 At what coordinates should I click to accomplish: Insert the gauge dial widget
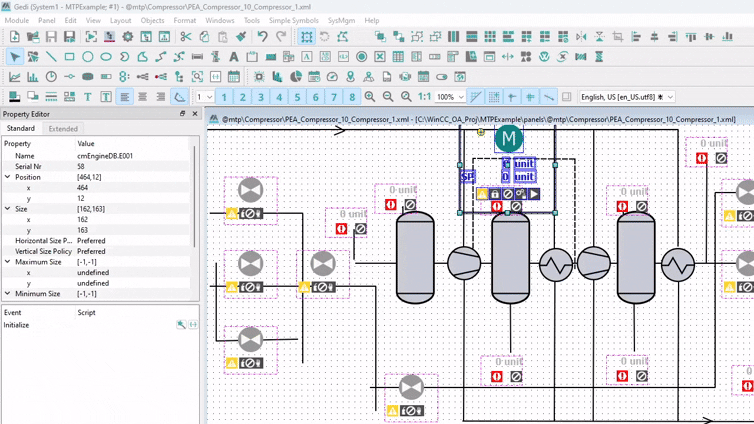(x=332, y=77)
